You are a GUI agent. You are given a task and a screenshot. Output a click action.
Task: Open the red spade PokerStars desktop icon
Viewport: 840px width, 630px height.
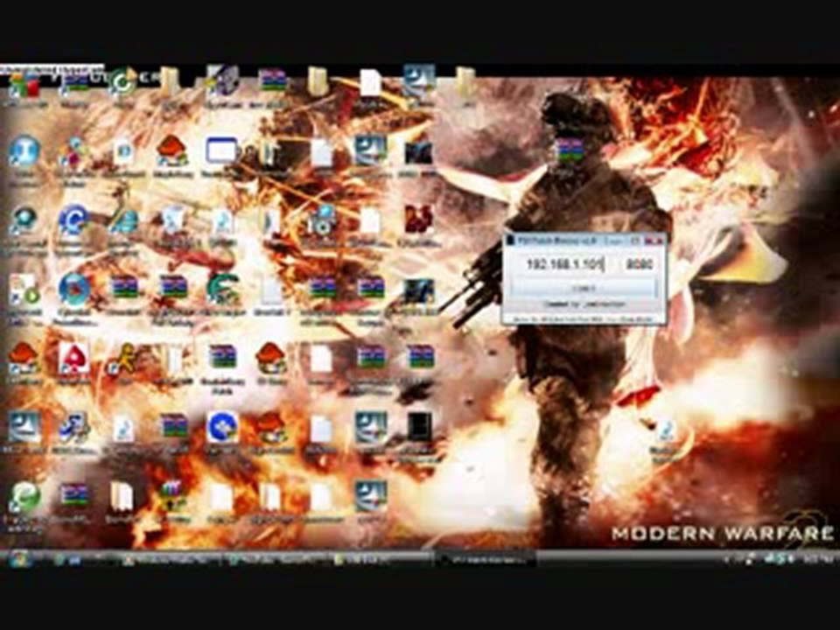[73, 359]
